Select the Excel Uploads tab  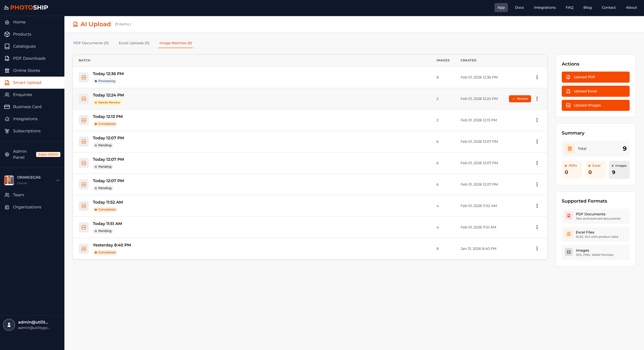point(134,43)
